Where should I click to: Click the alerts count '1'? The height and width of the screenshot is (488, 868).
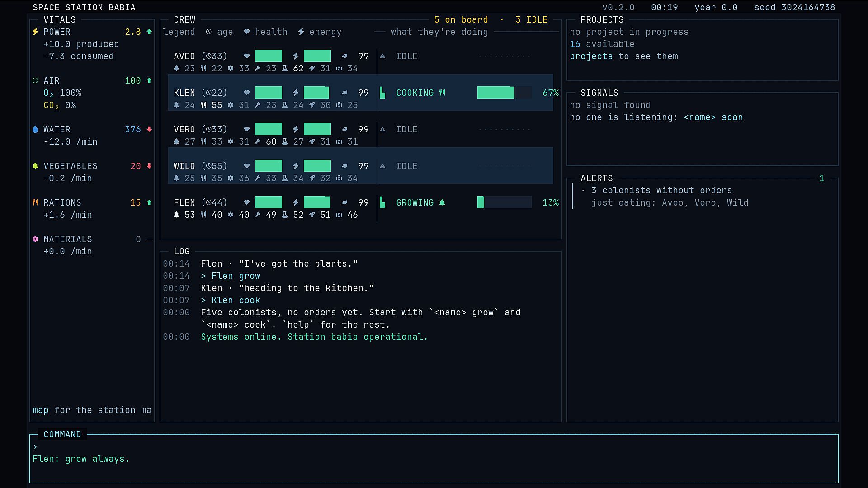[822, 178]
